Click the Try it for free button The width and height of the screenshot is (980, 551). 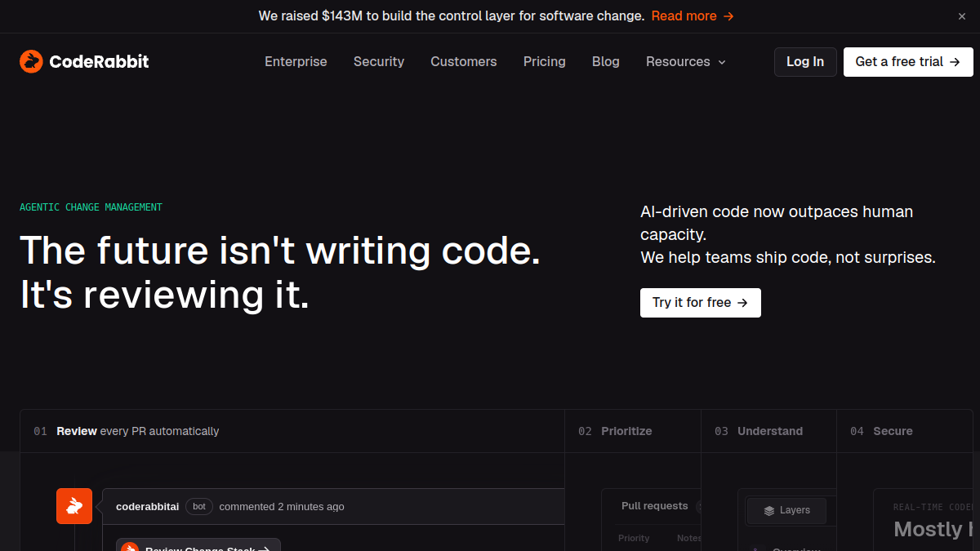(701, 303)
